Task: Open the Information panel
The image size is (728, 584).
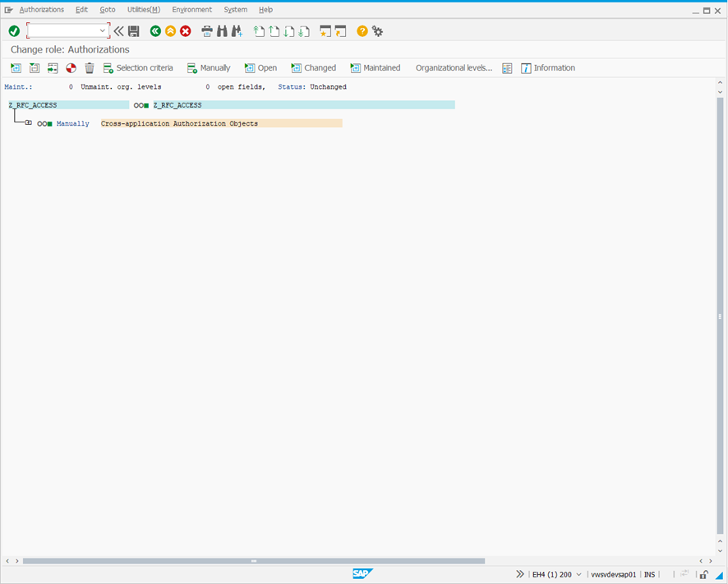Action: point(548,67)
